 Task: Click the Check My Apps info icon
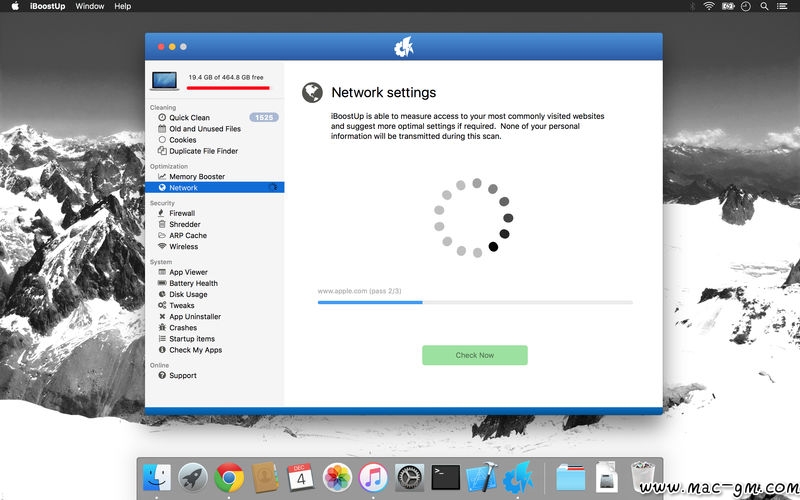(162, 350)
